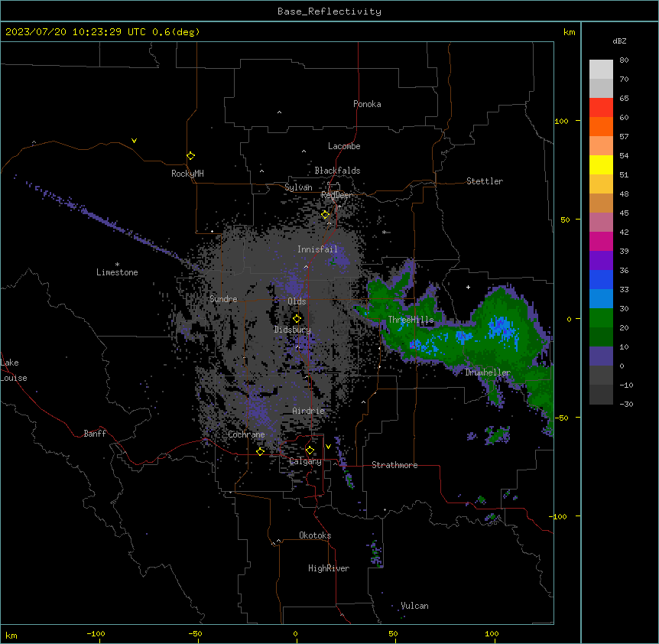Click the white asterisk marker above Limestone
This screenshot has width=659, height=644.
click(x=117, y=265)
